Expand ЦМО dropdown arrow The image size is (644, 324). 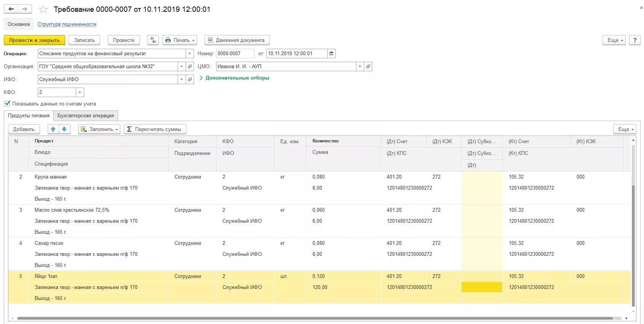coord(360,67)
